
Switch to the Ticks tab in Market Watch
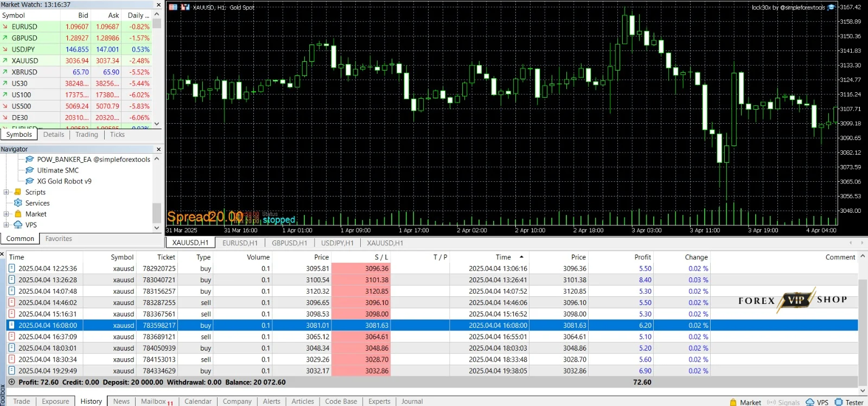coord(117,135)
